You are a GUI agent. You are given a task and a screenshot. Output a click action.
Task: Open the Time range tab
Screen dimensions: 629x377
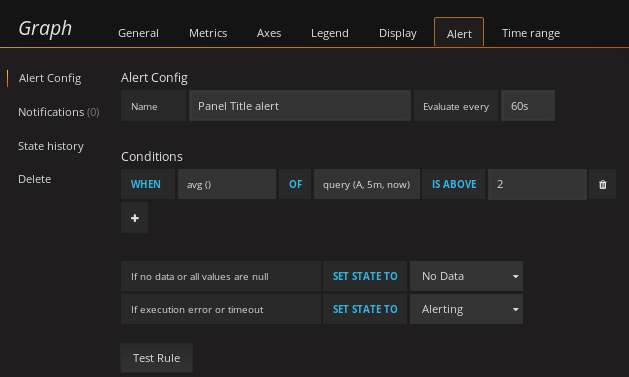click(530, 33)
